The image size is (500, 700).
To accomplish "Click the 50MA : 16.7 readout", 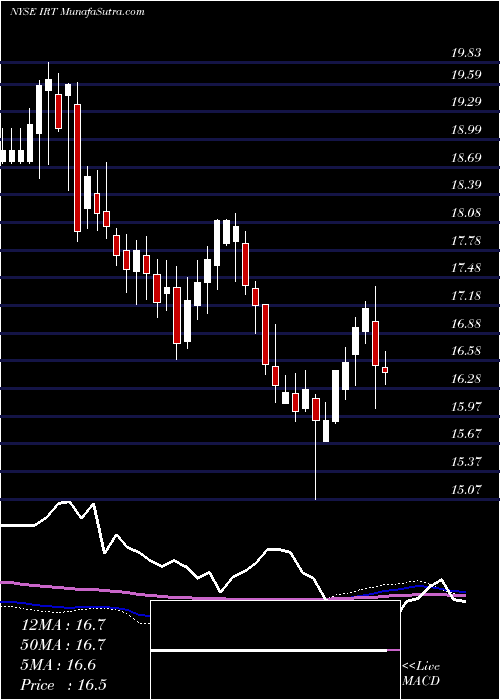I will pyautogui.click(x=63, y=645).
